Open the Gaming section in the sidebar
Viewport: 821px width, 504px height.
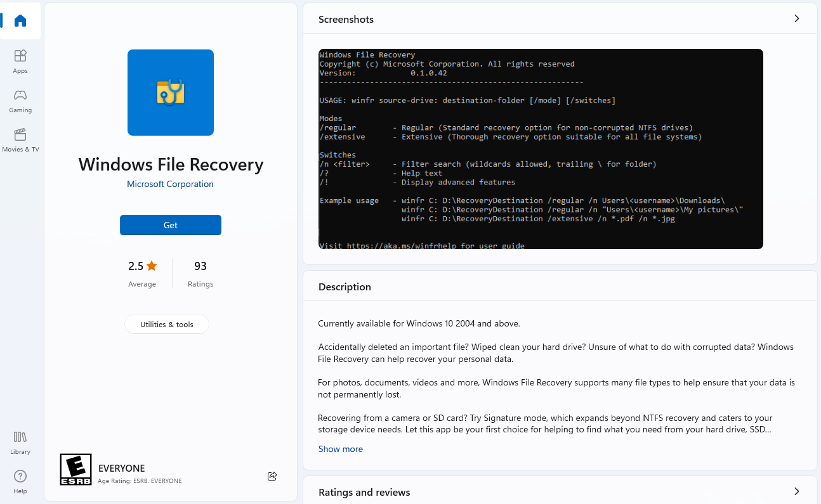pyautogui.click(x=20, y=100)
